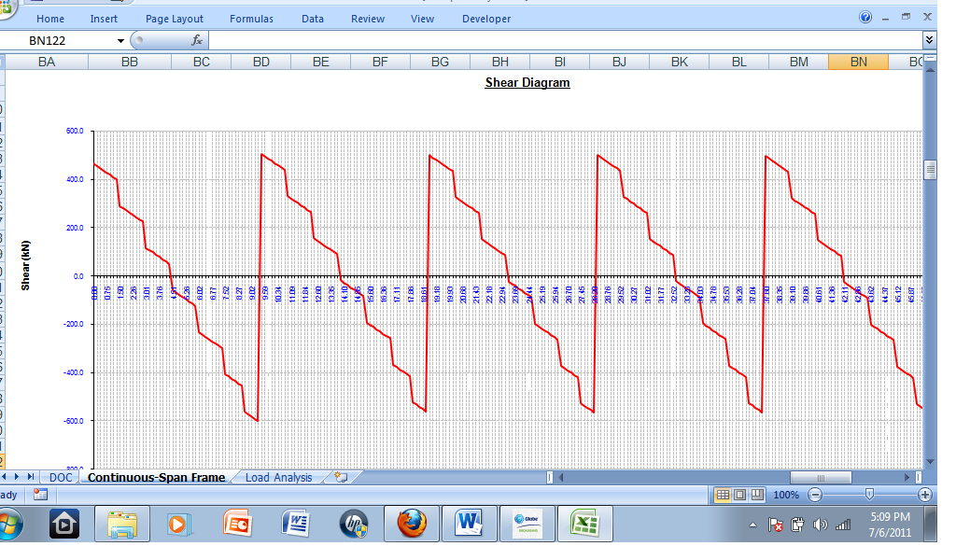Switch to the Formulas ribbon tab

coord(250,18)
